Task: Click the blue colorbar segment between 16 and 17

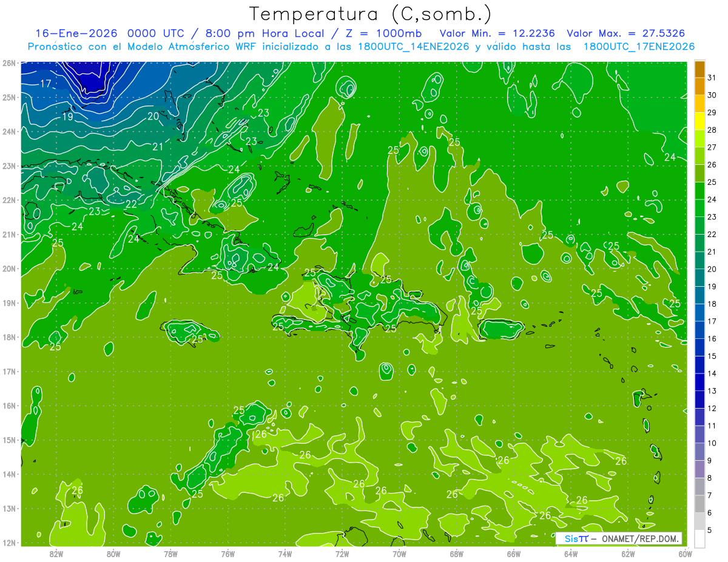Action: tap(699, 330)
